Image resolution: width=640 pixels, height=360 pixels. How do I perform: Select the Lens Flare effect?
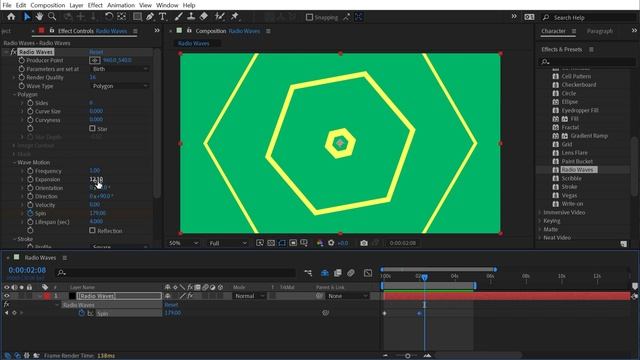point(575,153)
